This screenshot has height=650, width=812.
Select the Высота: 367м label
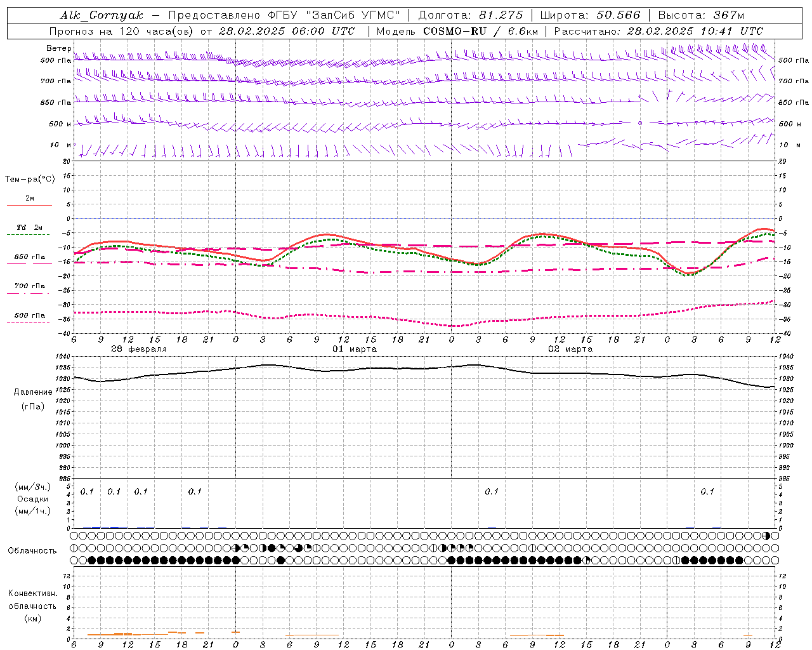(x=701, y=15)
